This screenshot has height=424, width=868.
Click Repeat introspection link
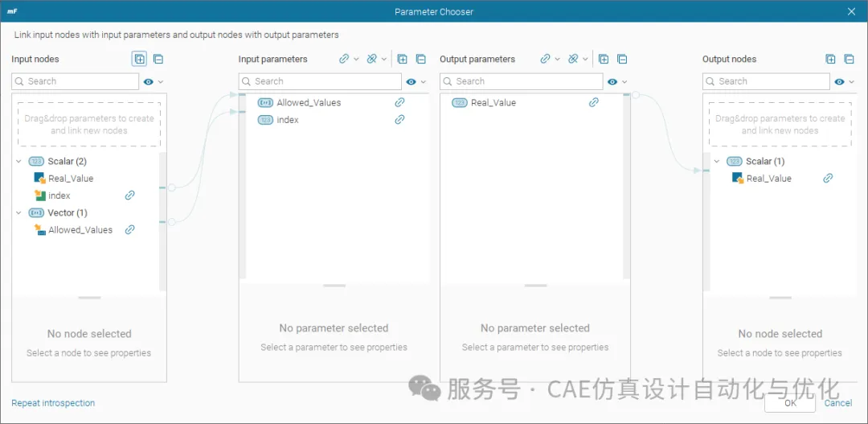click(x=53, y=403)
